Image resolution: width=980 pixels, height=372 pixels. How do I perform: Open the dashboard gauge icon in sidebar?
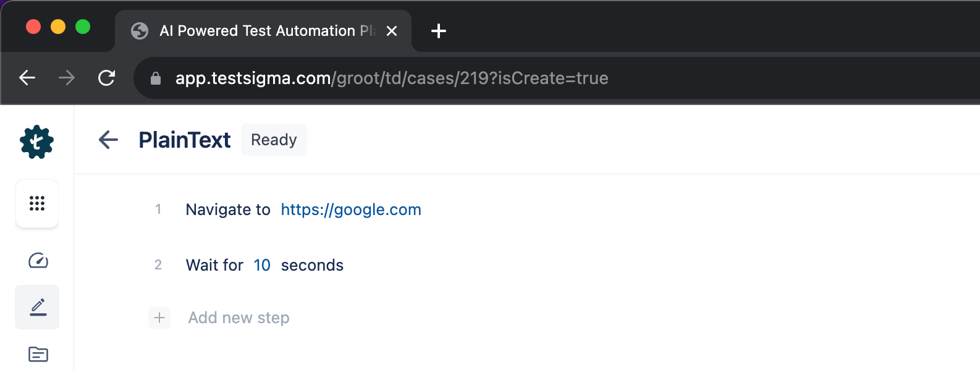pos(38,260)
